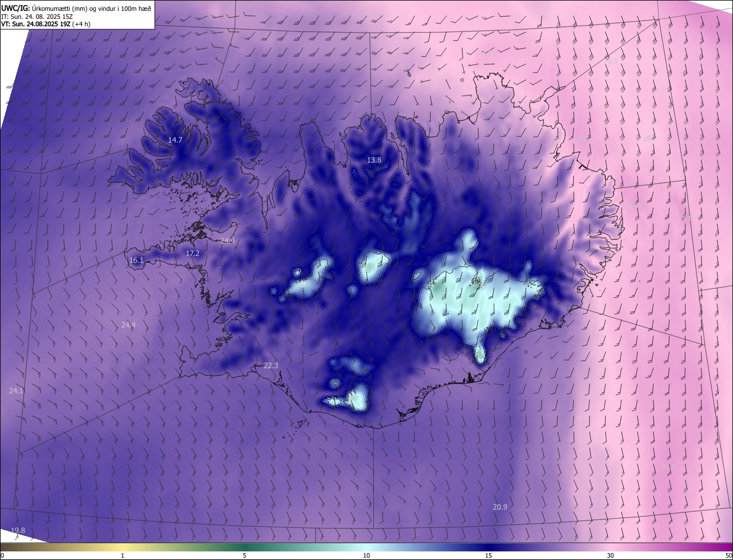Click the 10 tick label on the color scale

click(366, 555)
